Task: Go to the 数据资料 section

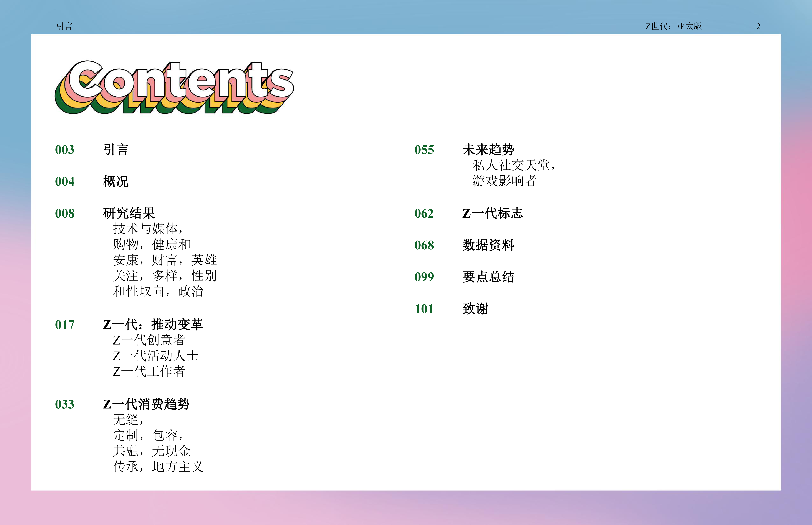Action: [x=488, y=245]
